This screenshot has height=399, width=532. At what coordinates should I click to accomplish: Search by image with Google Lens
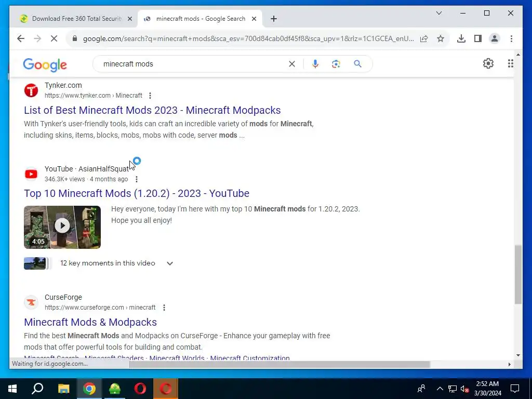(336, 64)
